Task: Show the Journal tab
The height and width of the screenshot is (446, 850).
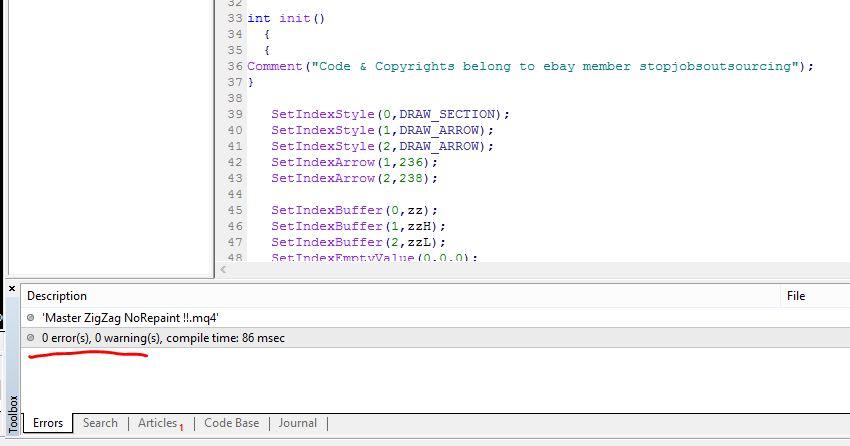Action: pyautogui.click(x=300, y=423)
